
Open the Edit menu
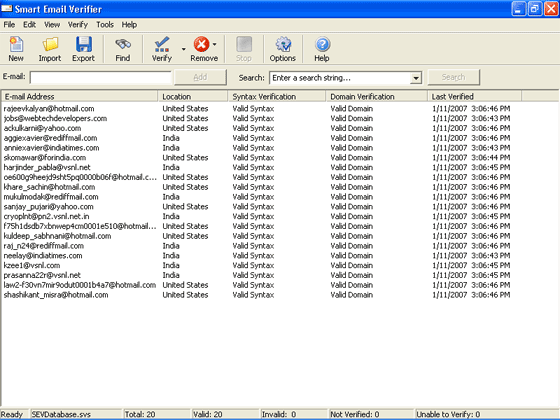(29, 25)
